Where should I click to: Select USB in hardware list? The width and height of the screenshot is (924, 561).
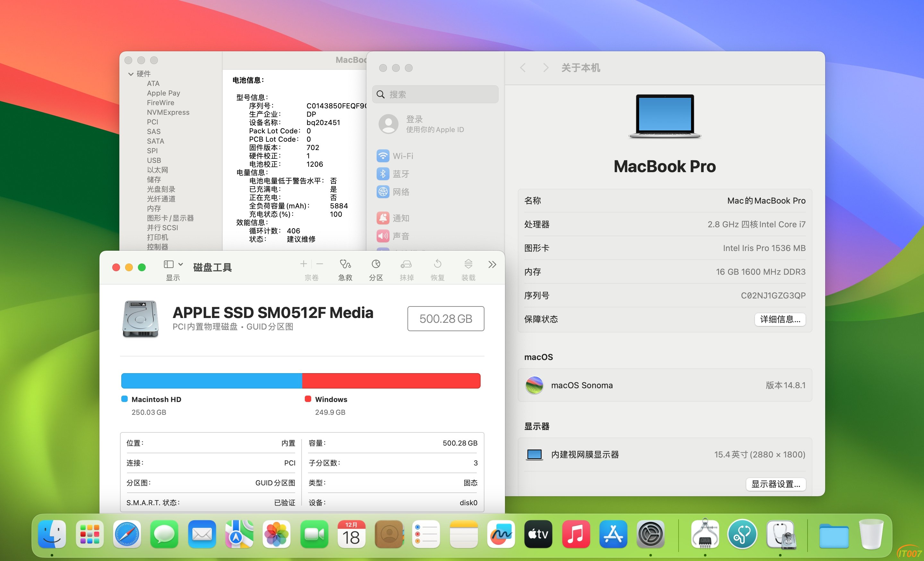click(154, 160)
